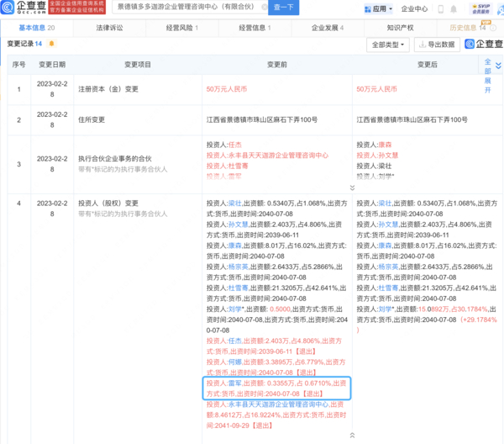The height and width of the screenshot is (444, 504).
Task: Click the 变更日期 column header
Action: pyautogui.click(x=52, y=65)
